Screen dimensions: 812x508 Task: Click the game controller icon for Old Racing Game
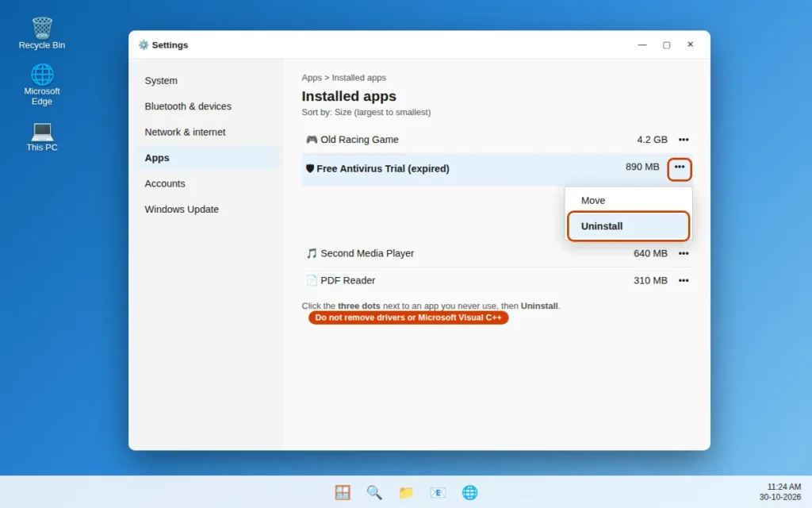(x=311, y=140)
